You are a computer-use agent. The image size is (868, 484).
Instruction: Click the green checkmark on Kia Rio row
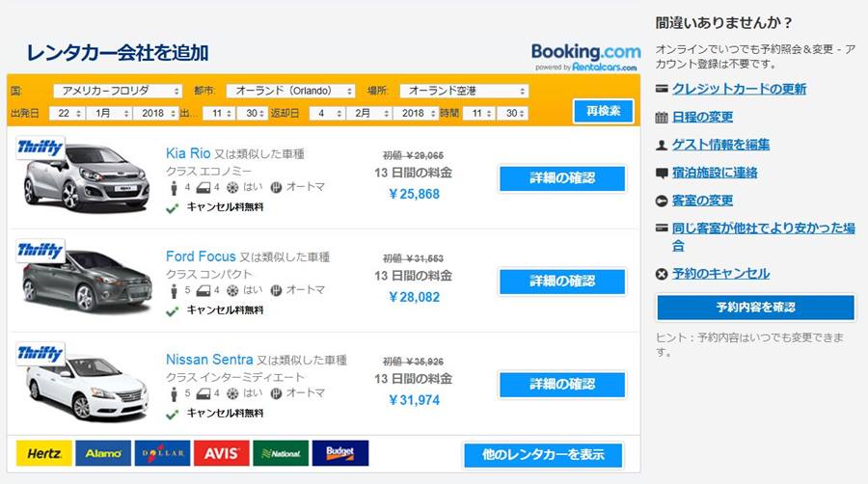point(173,208)
